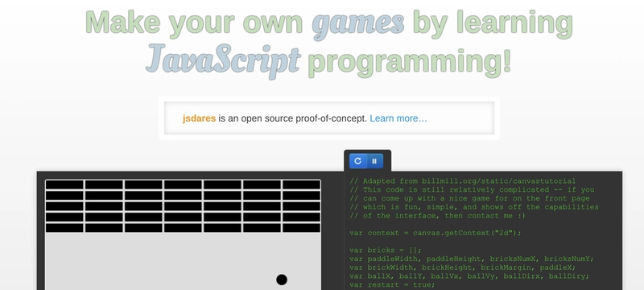Click the code line starting 'var brickWidth, brickHeight'
This screenshot has height=290, width=644.
click(463, 267)
